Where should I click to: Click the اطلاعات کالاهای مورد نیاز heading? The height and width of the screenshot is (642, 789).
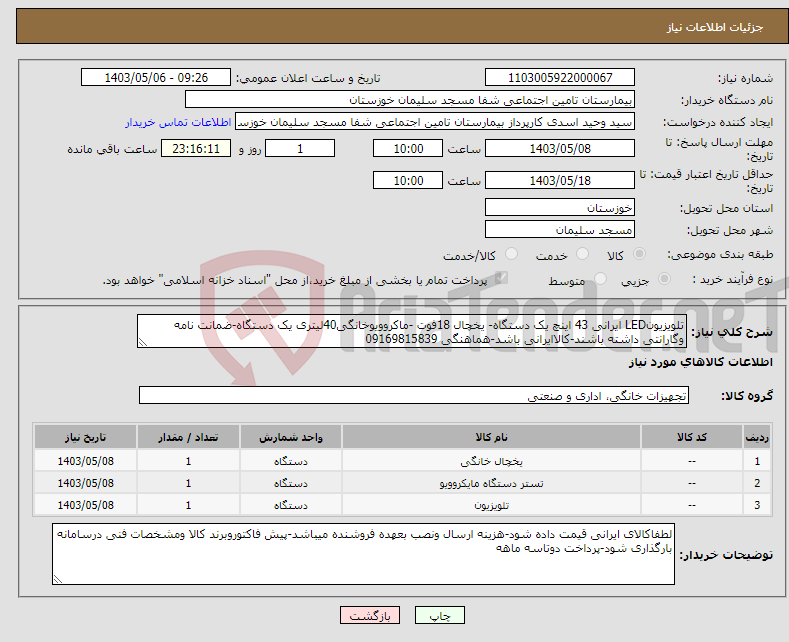click(x=700, y=362)
